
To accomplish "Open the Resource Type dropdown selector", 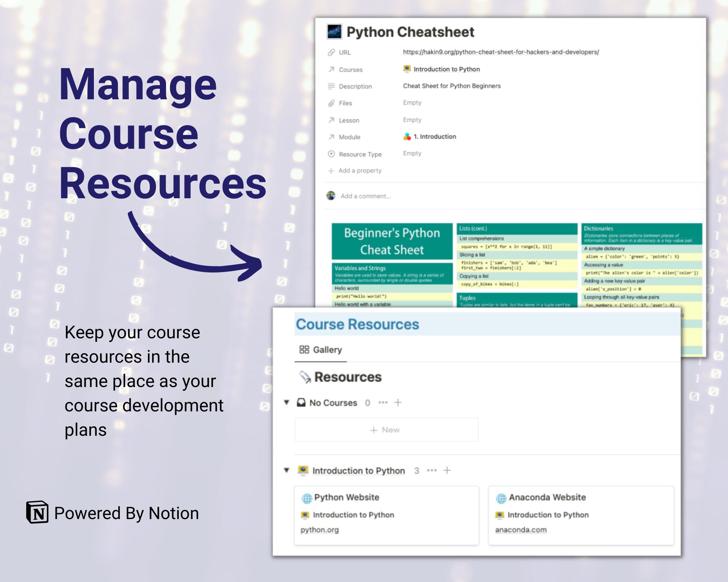I will pos(412,154).
